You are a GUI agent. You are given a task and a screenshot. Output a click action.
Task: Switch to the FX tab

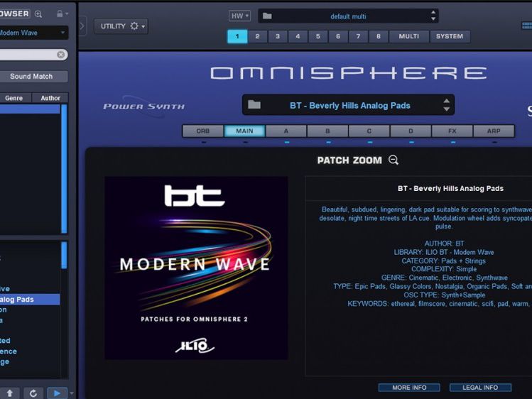click(452, 131)
